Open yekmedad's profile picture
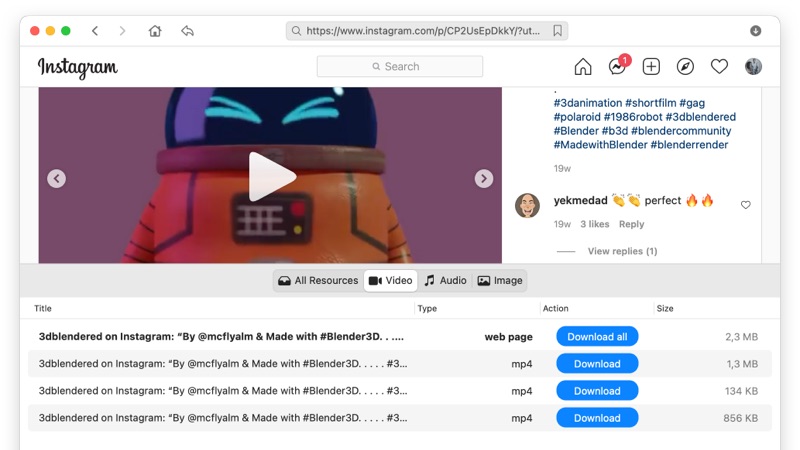 [x=528, y=206]
